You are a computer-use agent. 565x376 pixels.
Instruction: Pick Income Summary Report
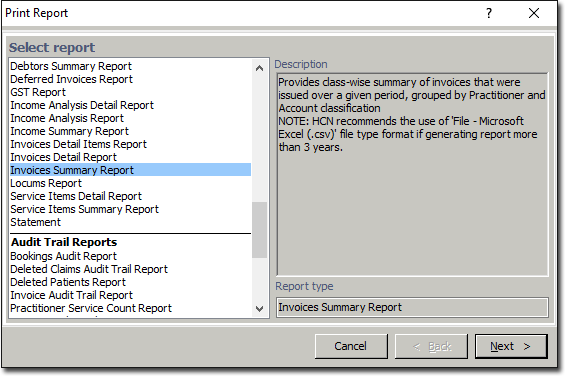click(70, 131)
